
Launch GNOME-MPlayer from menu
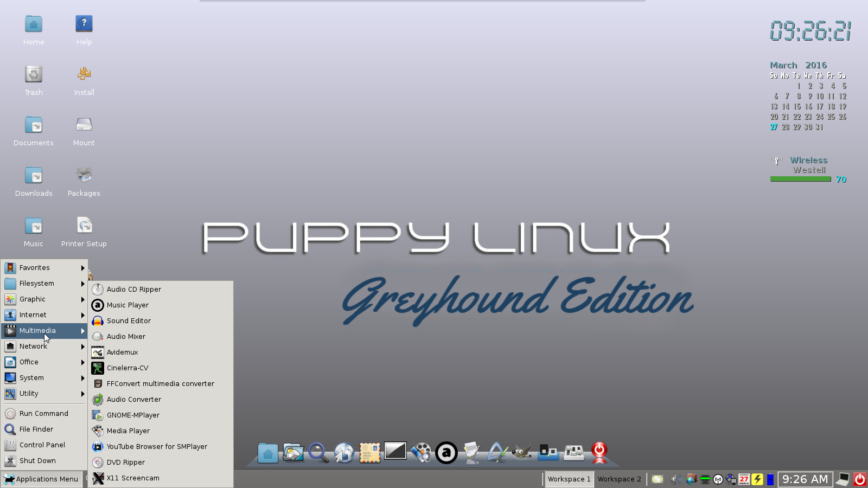click(x=161, y=415)
